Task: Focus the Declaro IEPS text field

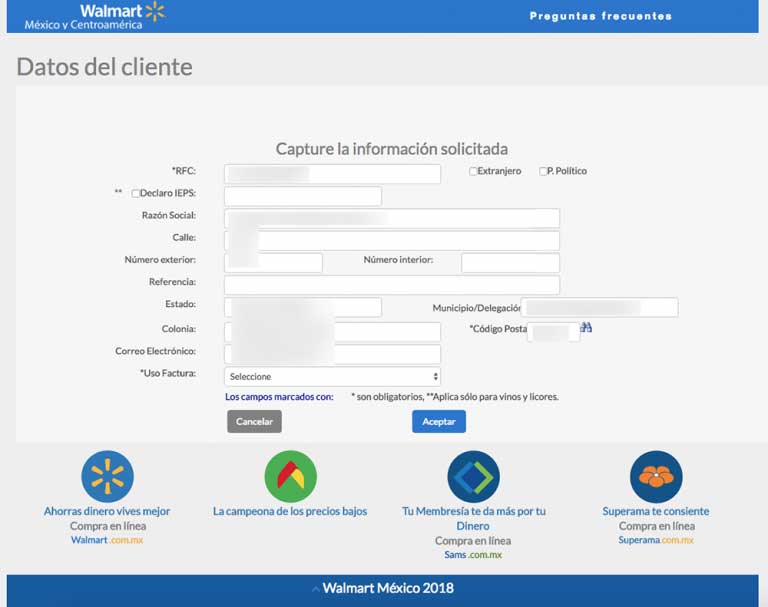Action: click(303, 196)
